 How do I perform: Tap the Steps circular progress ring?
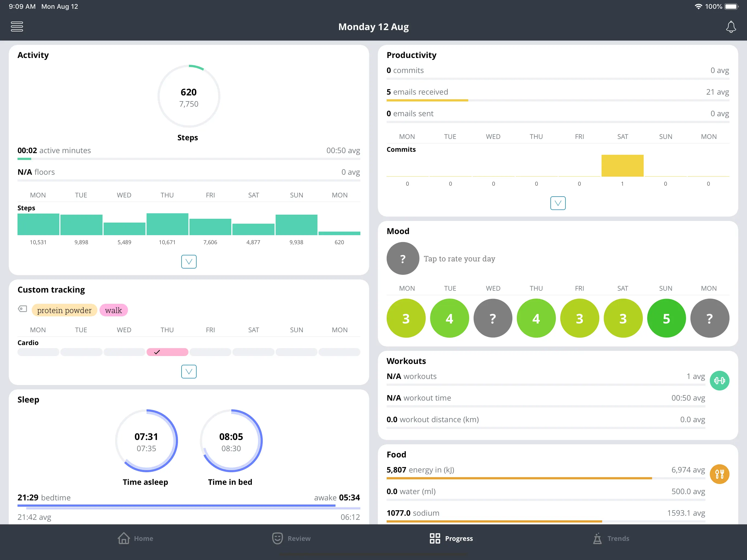point(189,96)
